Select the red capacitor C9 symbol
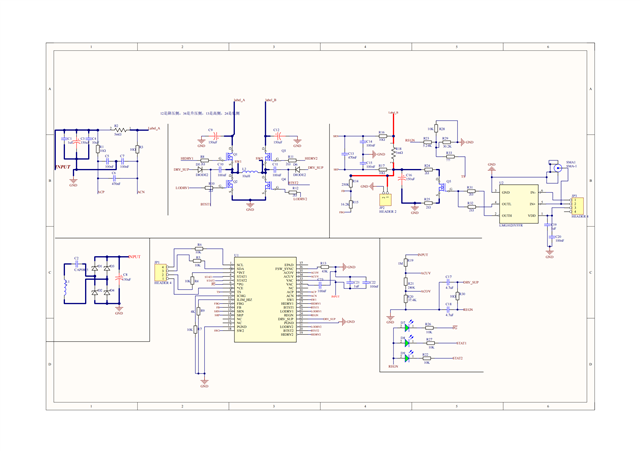The image size is (640, 452). coord(216,136)
